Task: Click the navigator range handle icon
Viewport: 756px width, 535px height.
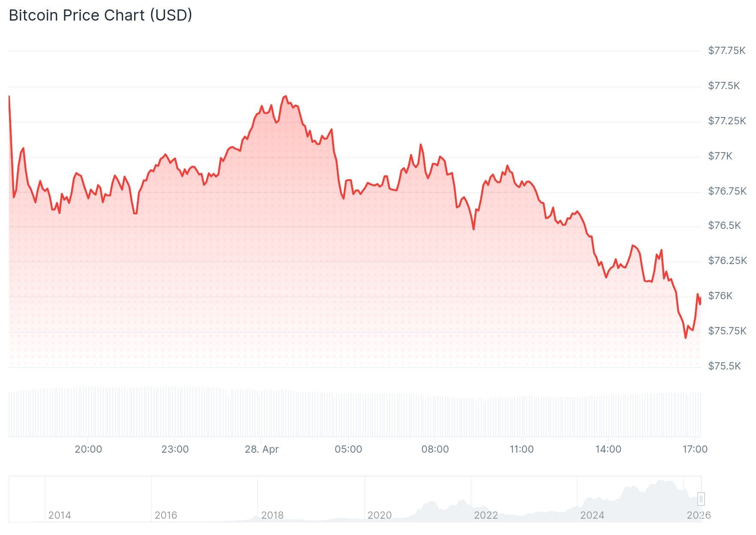Action: pos(701,499)
